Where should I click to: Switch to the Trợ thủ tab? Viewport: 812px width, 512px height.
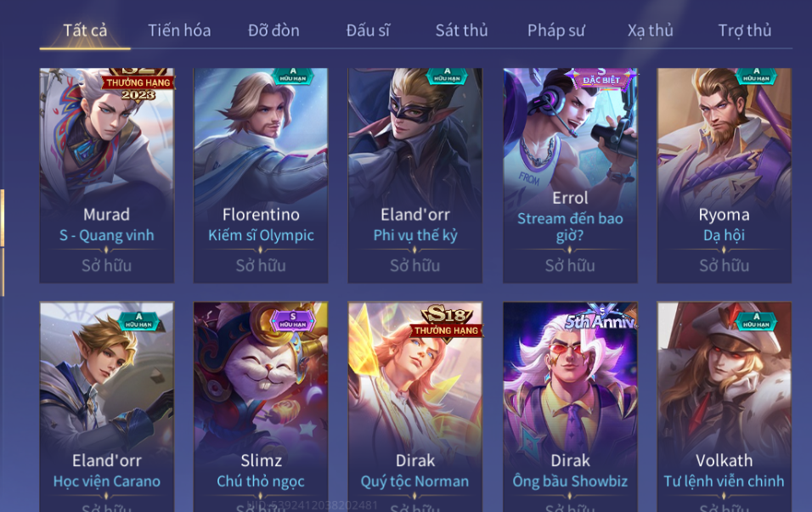point(744,31)
